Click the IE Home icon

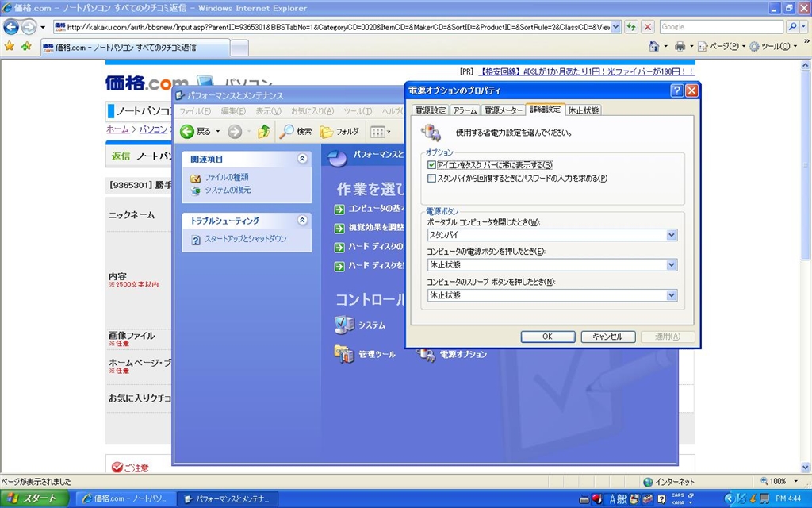654,46
